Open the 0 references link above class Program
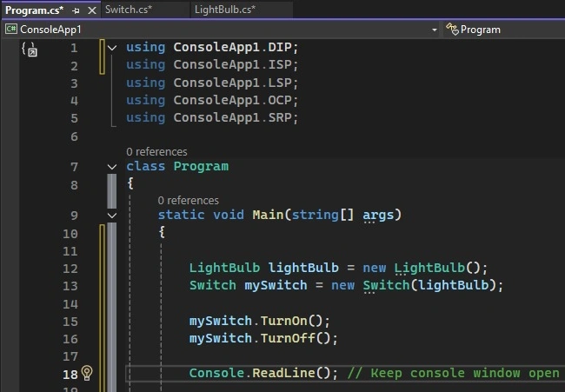Screen dimensions: 565x392 point(156,152)
